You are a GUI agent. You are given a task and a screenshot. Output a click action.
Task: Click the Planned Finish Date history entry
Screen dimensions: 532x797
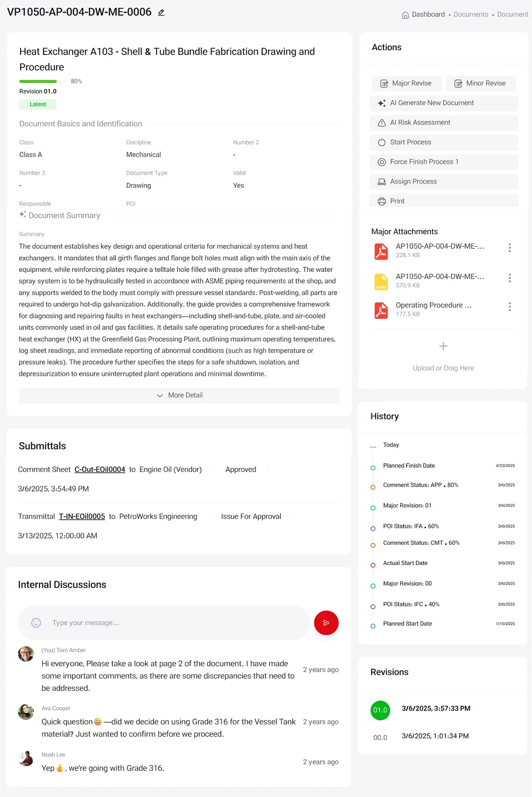(409, 466)
